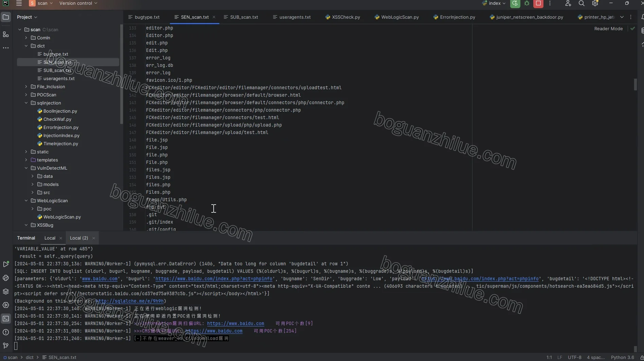Viewport: 644px width, 361px height.
Task: Open the Version control dropdown
Action: [78, 3]
